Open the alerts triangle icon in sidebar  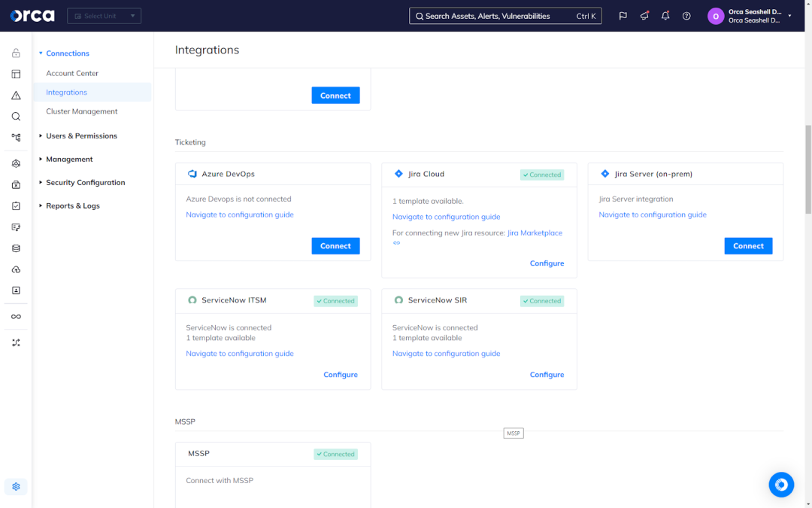coord(16,96)
